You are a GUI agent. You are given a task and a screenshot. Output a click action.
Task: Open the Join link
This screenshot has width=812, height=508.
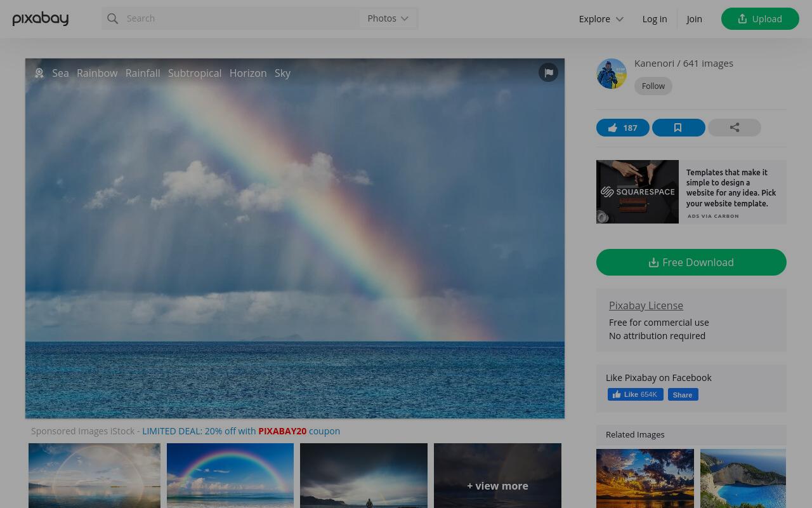pos(694,19)
